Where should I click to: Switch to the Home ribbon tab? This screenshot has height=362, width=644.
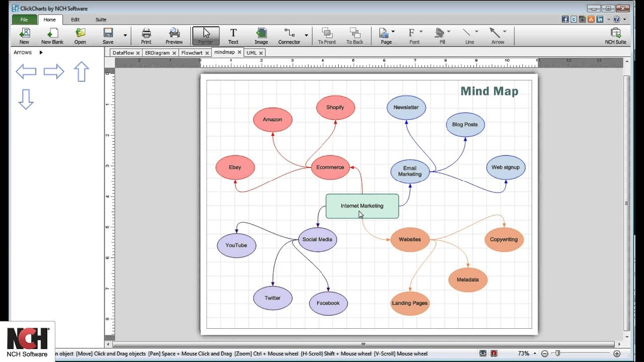point(49,20)
